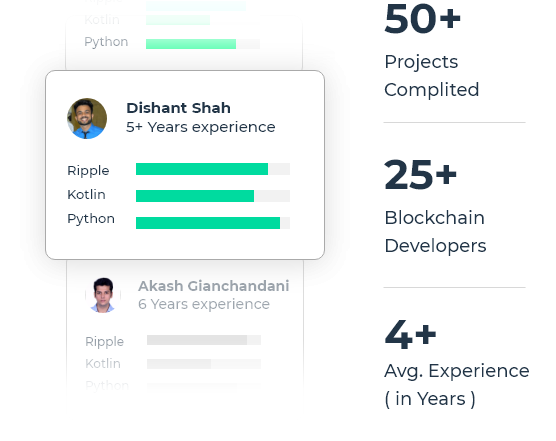Screen dimensions: 556x441
Task: Click Dishant Shah's profile photo
Action: coord(87,118)
